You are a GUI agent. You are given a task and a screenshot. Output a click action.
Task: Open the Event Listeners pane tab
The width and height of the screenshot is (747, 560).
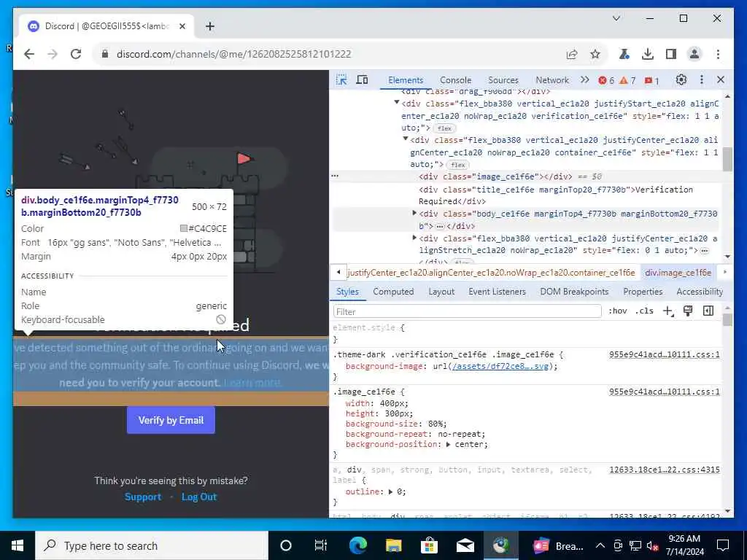[x=497, y=292]
